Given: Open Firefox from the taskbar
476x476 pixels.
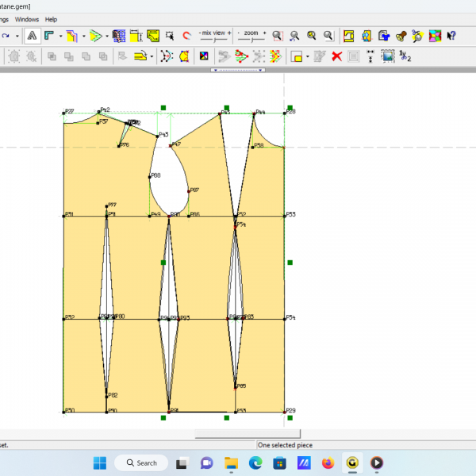Looking at the screenshot, I should tap(328, 463).
